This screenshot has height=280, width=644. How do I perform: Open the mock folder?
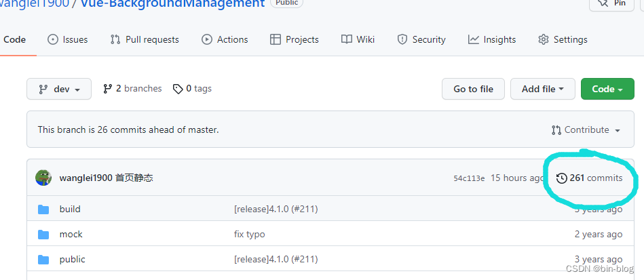pyautogui.click(x=71, y=235)
